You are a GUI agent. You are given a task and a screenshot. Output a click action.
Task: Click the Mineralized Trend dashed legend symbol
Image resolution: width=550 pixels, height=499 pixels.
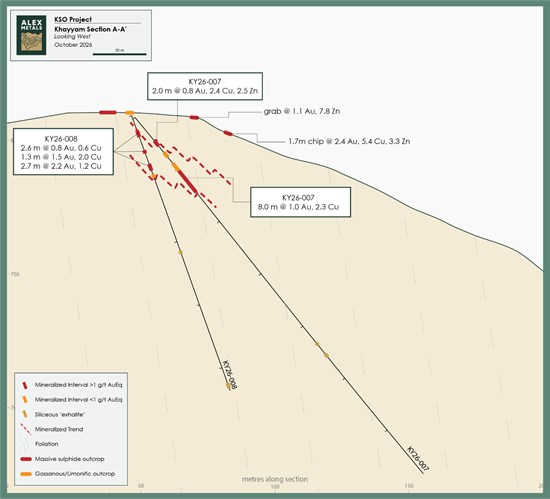pos(26,430)
